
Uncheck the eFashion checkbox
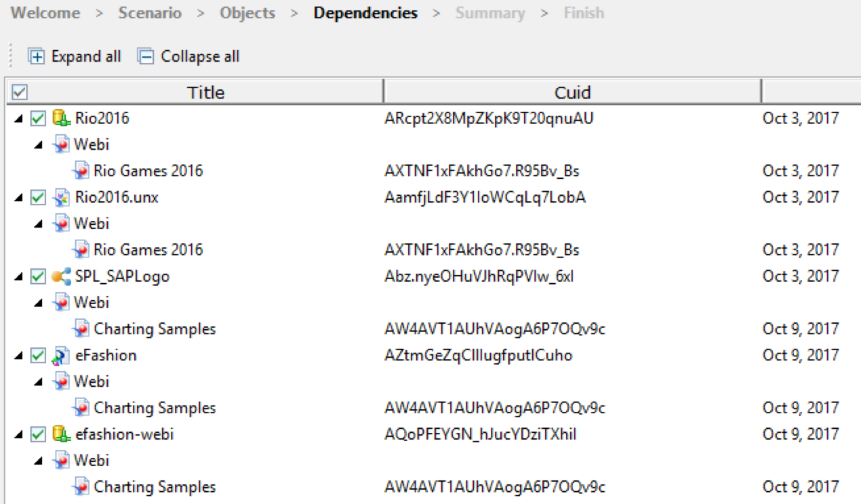(x=38, y=356)
